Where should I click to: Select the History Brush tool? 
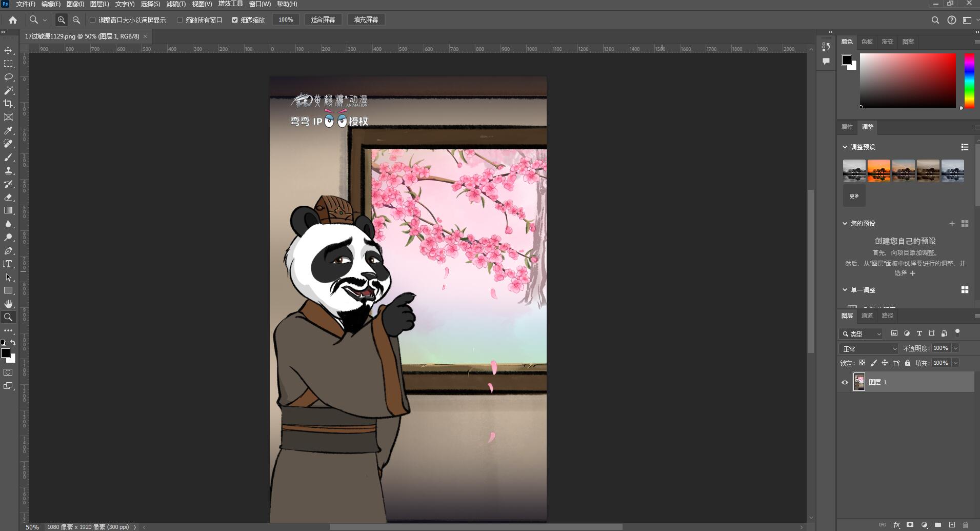point(8,184)
